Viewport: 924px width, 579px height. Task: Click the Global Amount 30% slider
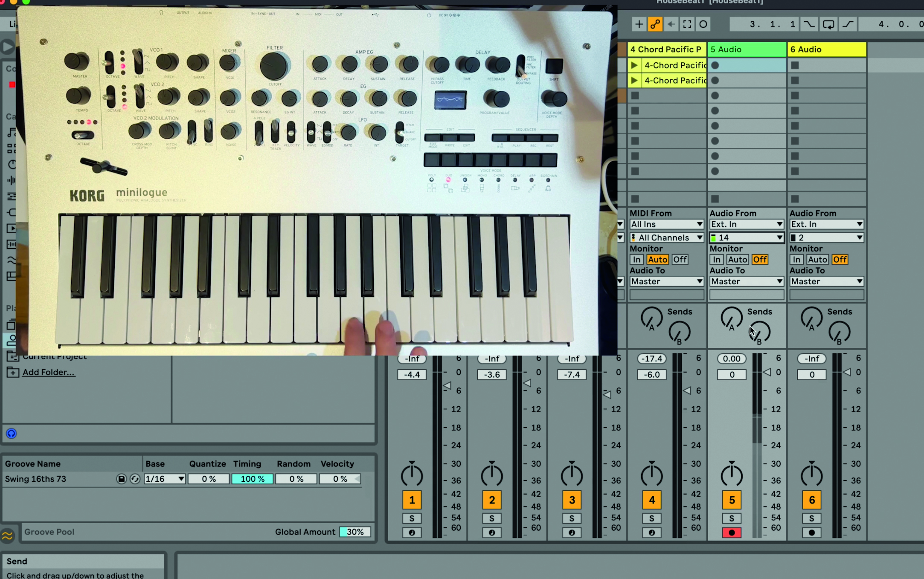(x=355, y=532)
